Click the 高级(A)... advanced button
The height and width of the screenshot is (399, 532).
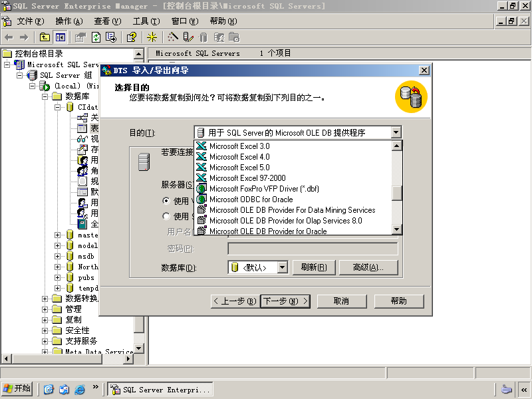(368, 267)
